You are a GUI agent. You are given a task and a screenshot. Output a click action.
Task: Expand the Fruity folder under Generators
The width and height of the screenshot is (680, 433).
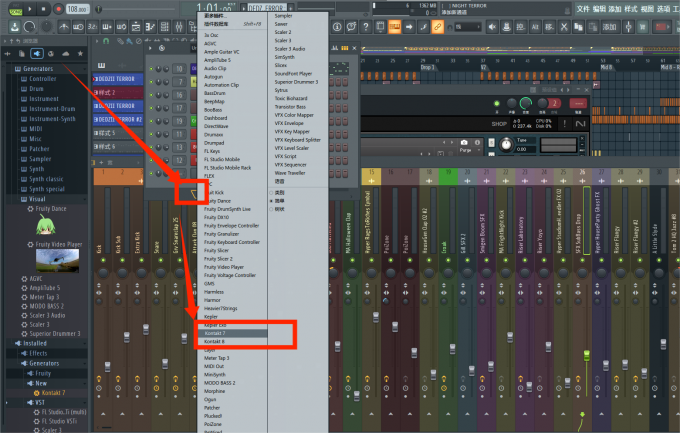[x=43, y=373]
